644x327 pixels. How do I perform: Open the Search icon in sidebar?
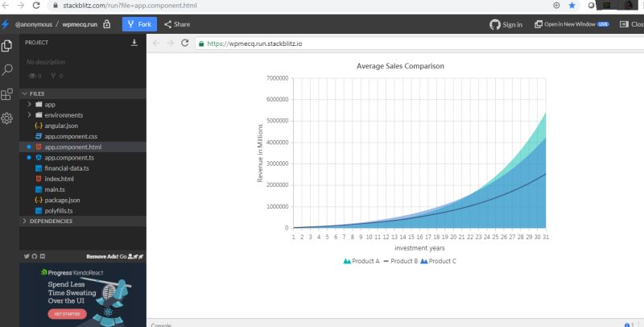click(x=7, y=70)
